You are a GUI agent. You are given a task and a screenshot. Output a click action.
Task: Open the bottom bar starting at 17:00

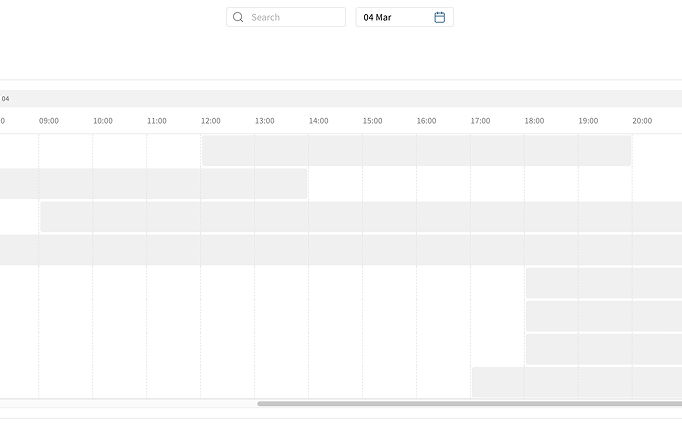pyautogui.click(x=576, y=382)
